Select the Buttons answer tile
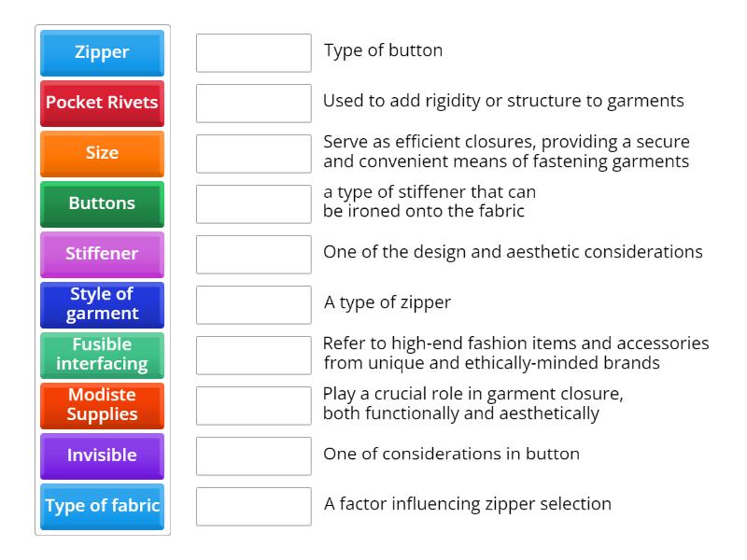This screenshot has width=747, height=560. (102, 203)
